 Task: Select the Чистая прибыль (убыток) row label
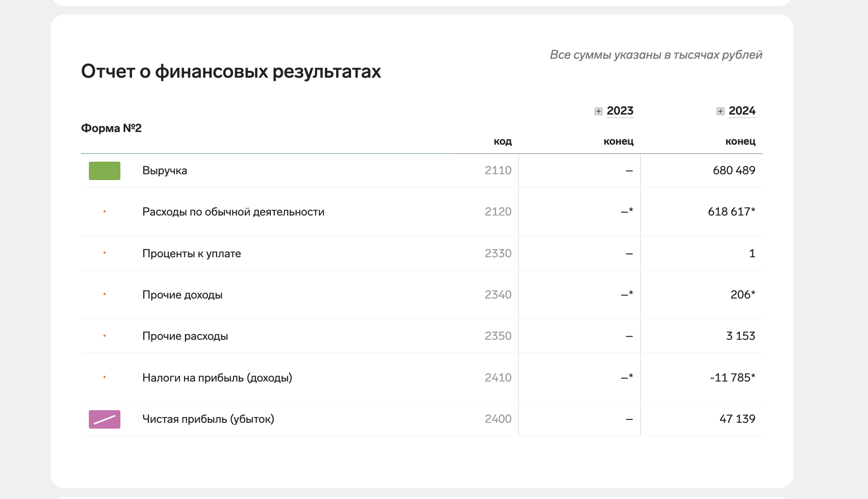208,419
